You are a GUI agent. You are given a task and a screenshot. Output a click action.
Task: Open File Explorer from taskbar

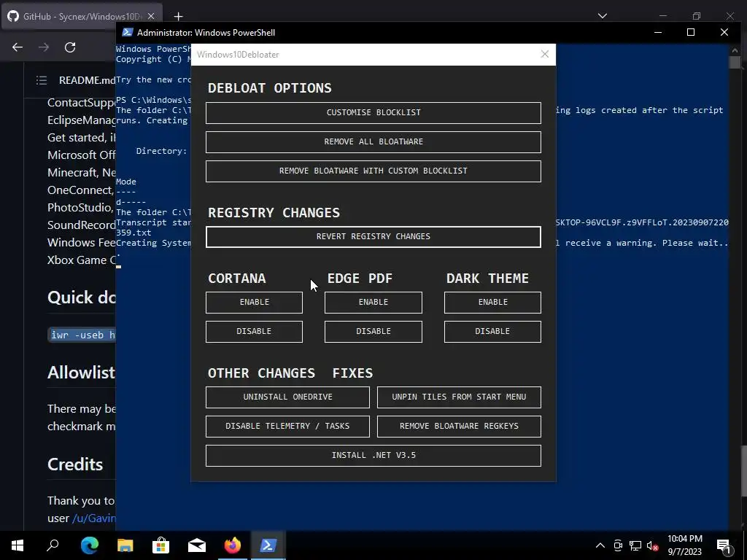click(x=125, y=545)
